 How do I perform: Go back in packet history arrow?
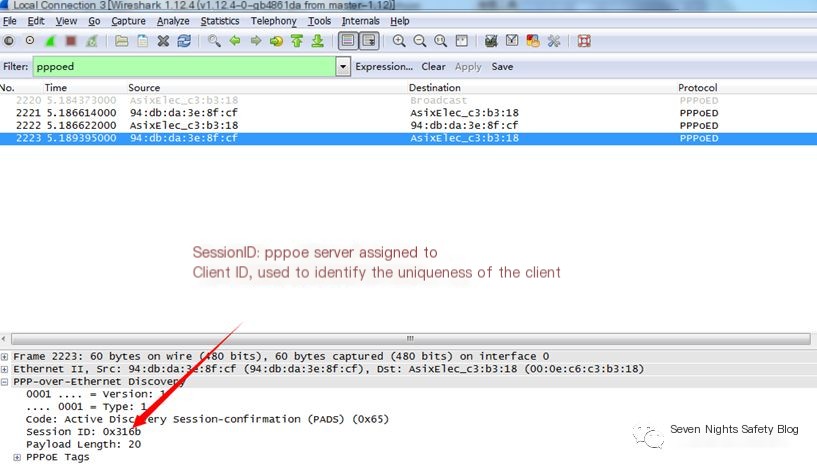tap(234, 41)
